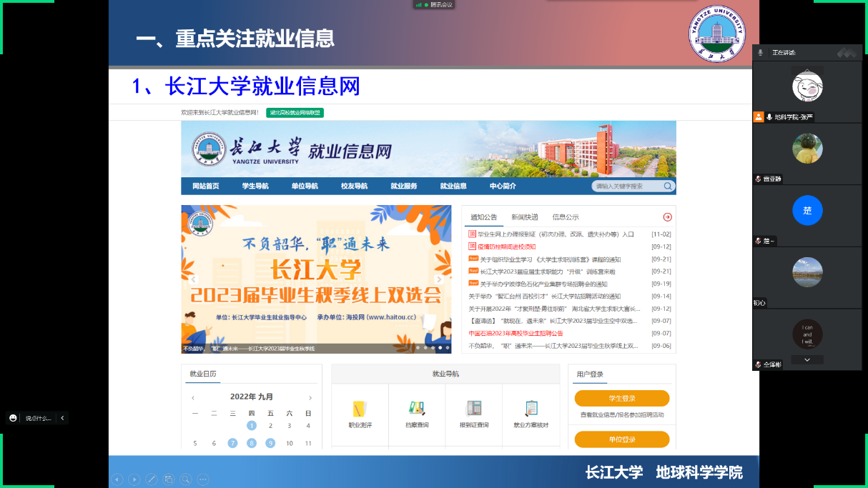Open the 档案查询 archive query icon
This screenshot has height=488, width=868.
pyautogui.click(x=417, y=409)
